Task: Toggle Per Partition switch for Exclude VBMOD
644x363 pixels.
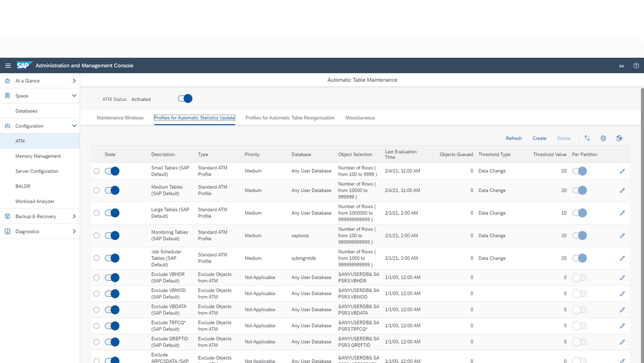Action: pos(579,294)
